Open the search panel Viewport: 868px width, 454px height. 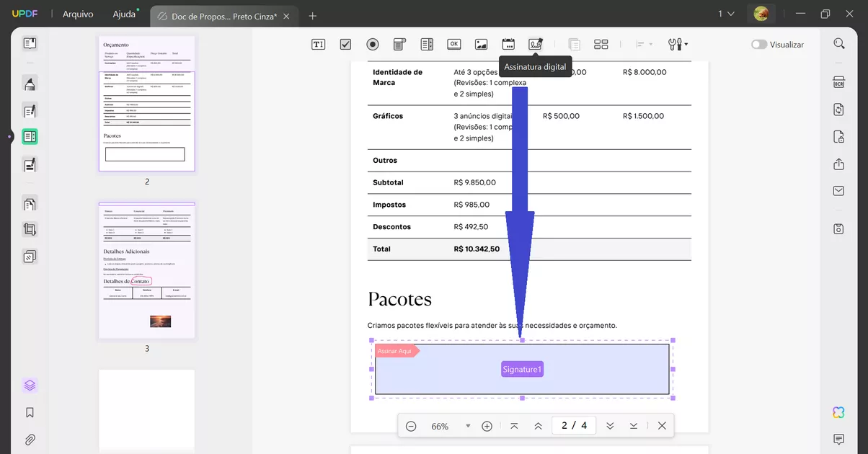click(838, 43)
